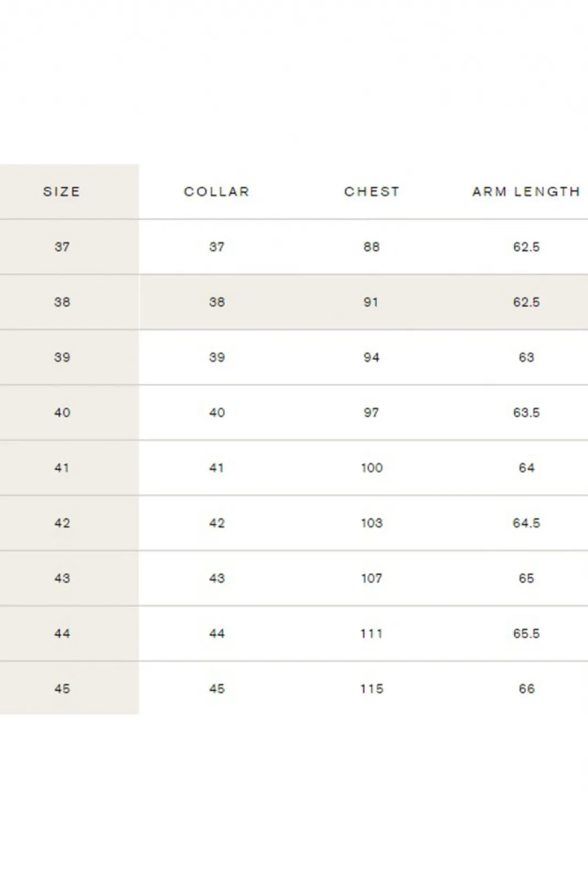588x881 pixels.
Task: Select size 43 in the size column
Action: click(62, 578)
